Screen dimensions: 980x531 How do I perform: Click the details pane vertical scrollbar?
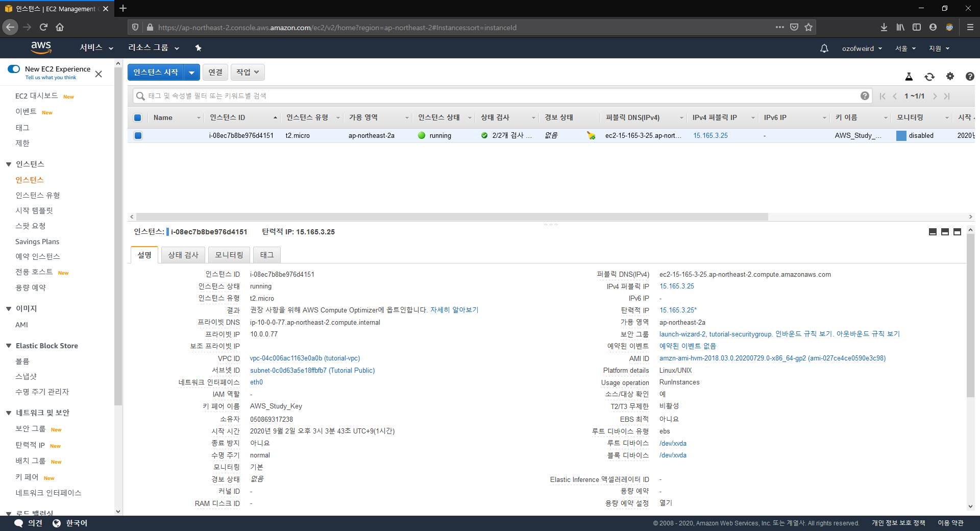pos(970,316)
